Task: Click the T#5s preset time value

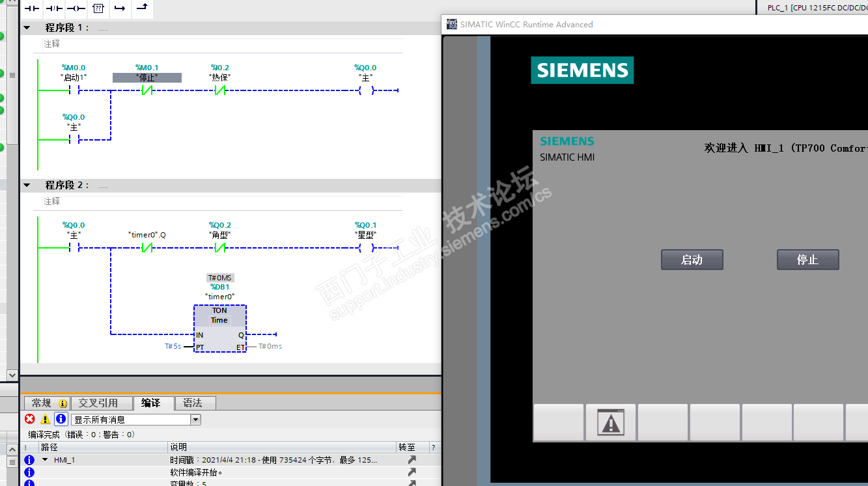Action: (173, 346)
